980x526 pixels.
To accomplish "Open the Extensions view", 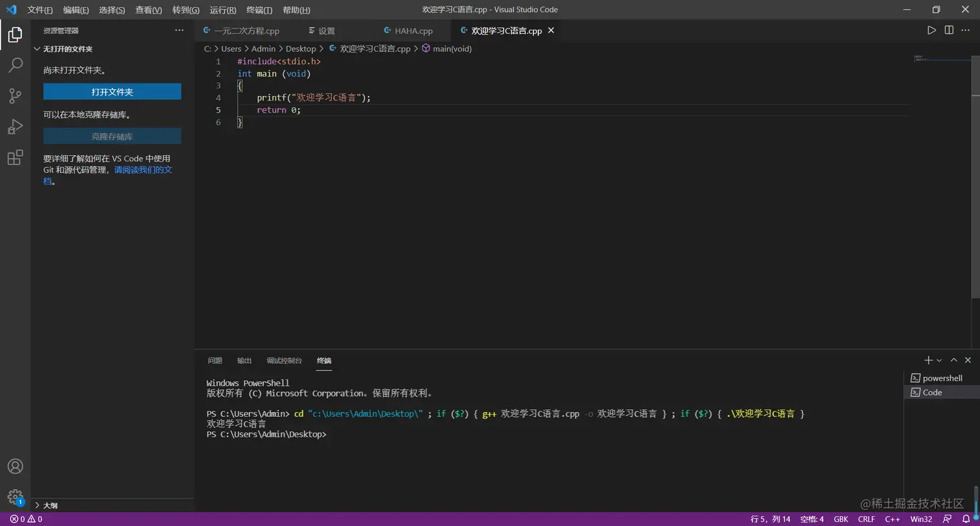I will 14,157.
